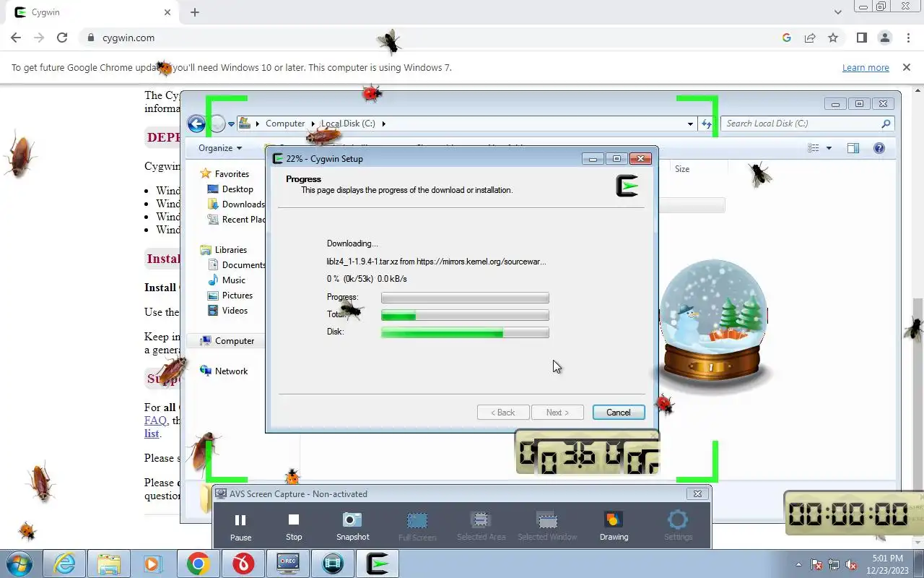
Task: Open Chrome tab search dropdown
Action: [837, 12]
